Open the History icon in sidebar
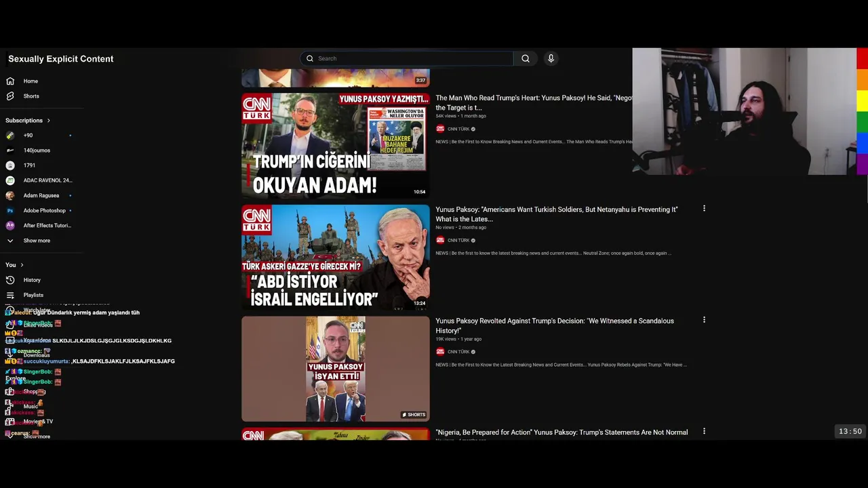 10,280
